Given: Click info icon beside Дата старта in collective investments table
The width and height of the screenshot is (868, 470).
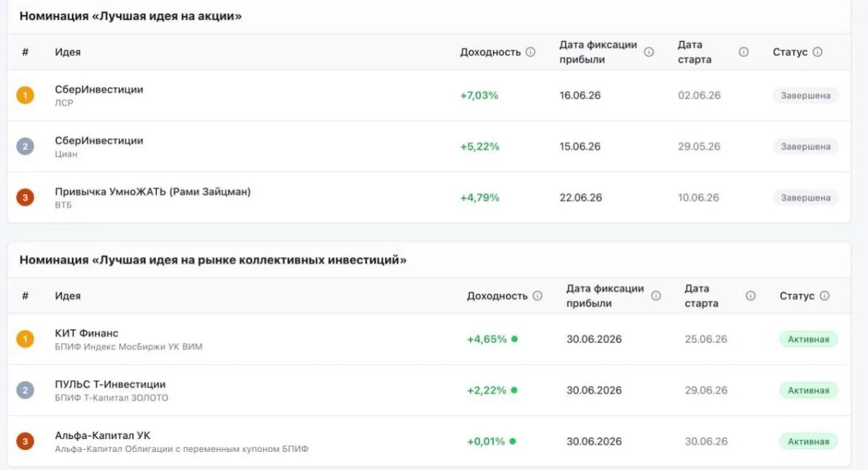Looking at the screenshot, I should pyautogui.click(x=751, y=296).
